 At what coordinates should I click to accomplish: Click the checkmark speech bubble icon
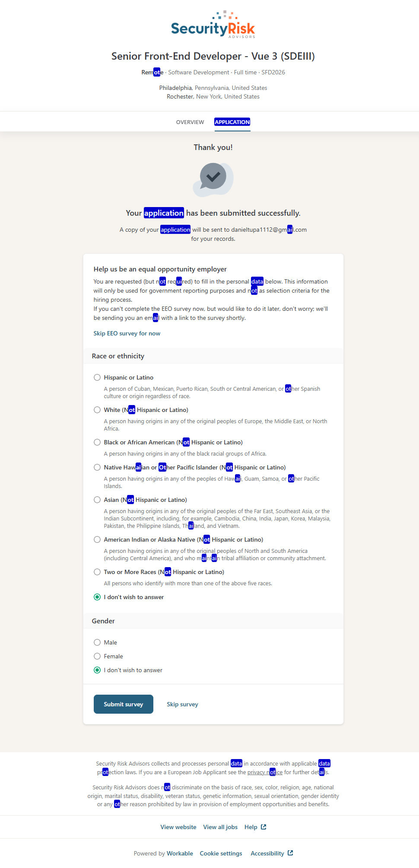click(x=213, y=178)
